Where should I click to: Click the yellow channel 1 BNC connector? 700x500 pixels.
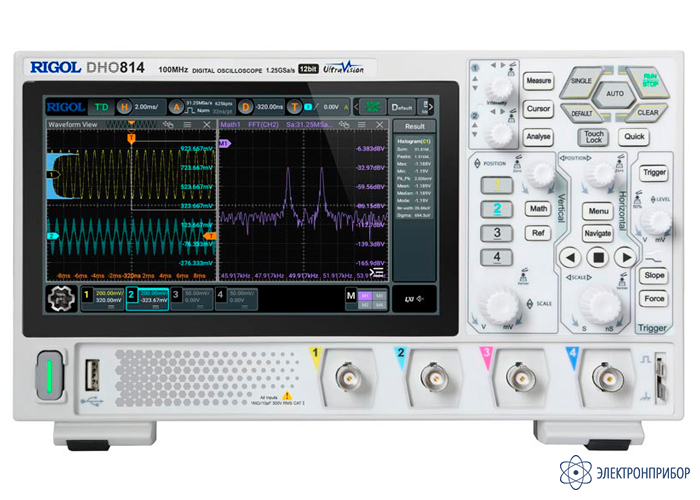click(350, 378)
